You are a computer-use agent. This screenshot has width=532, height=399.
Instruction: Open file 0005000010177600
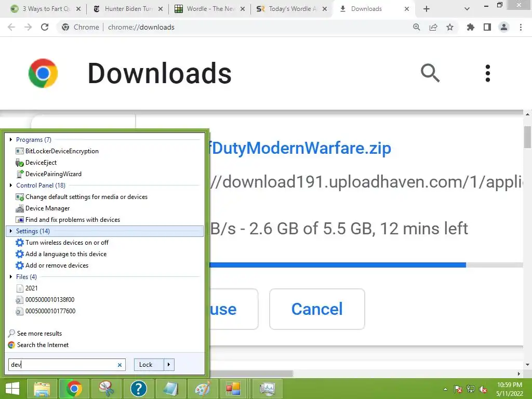pyautogui.click(x=50, y=311)
